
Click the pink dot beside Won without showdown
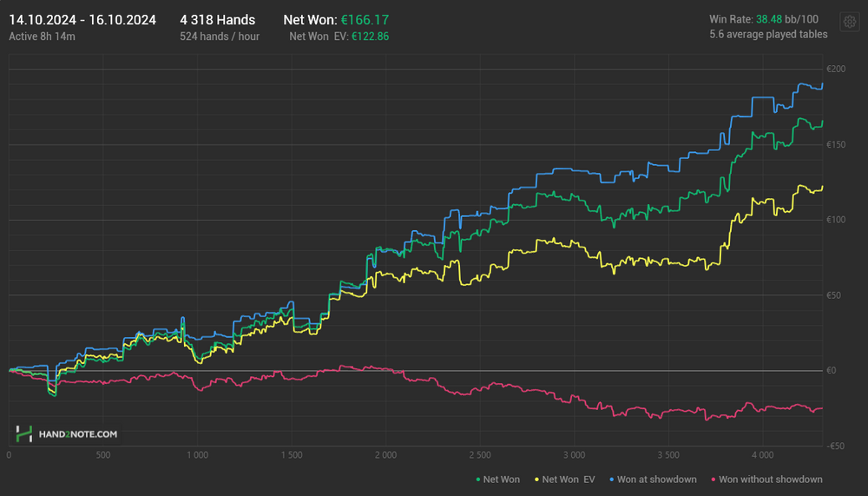(713, 479)
